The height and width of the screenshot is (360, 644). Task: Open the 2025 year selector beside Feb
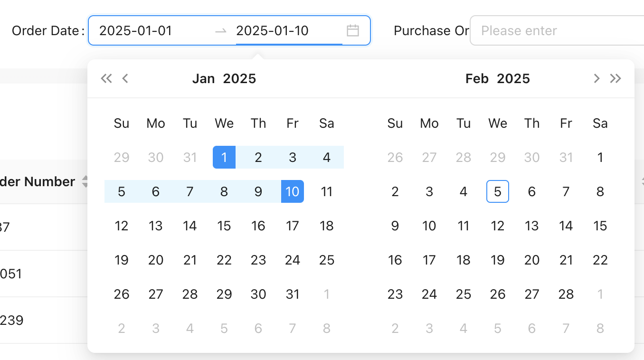(x=513, y=79)
